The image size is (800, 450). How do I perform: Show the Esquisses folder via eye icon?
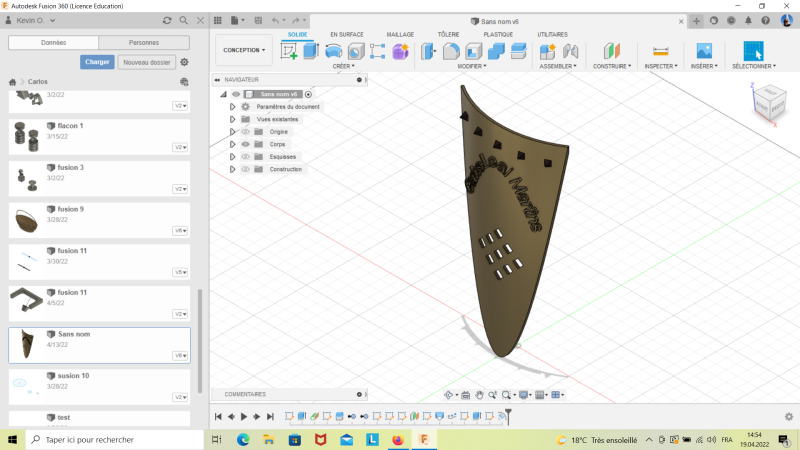245,157
